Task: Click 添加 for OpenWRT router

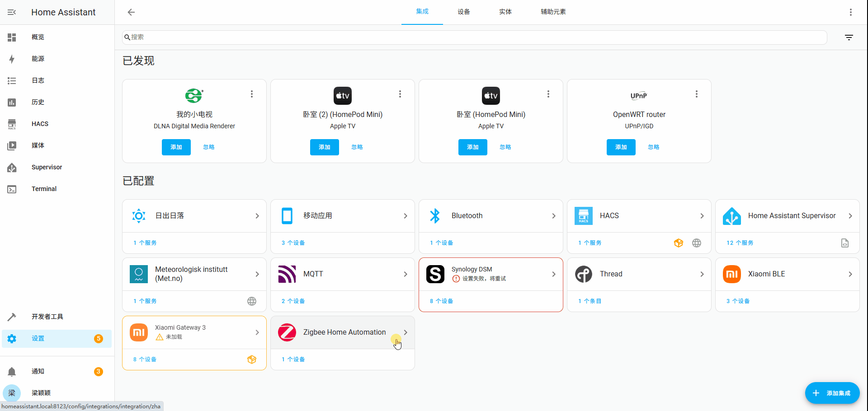Action: point(621,147)
